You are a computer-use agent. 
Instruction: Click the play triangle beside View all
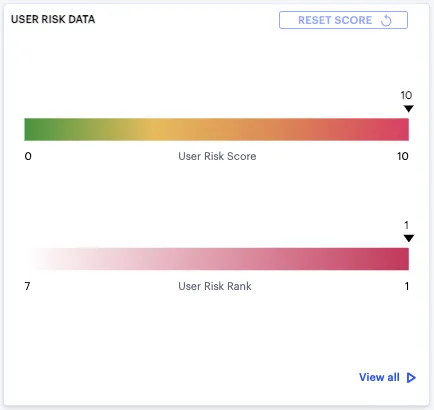(x=411, y=378)
